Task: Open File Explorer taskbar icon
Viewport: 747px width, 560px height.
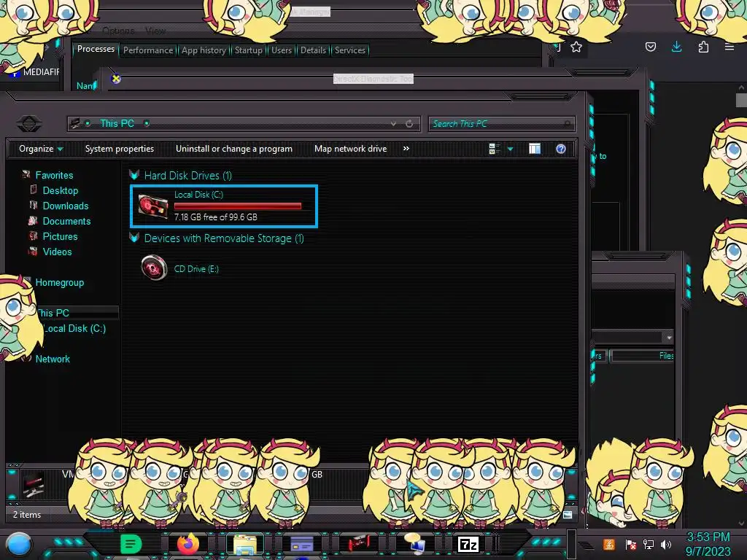Action: pos(245,545)
